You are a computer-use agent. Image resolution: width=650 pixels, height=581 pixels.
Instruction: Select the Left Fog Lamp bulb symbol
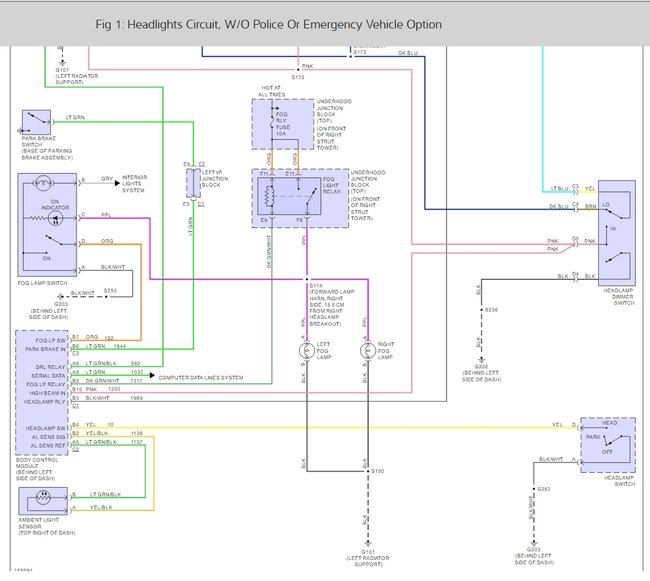coord(307,351)
